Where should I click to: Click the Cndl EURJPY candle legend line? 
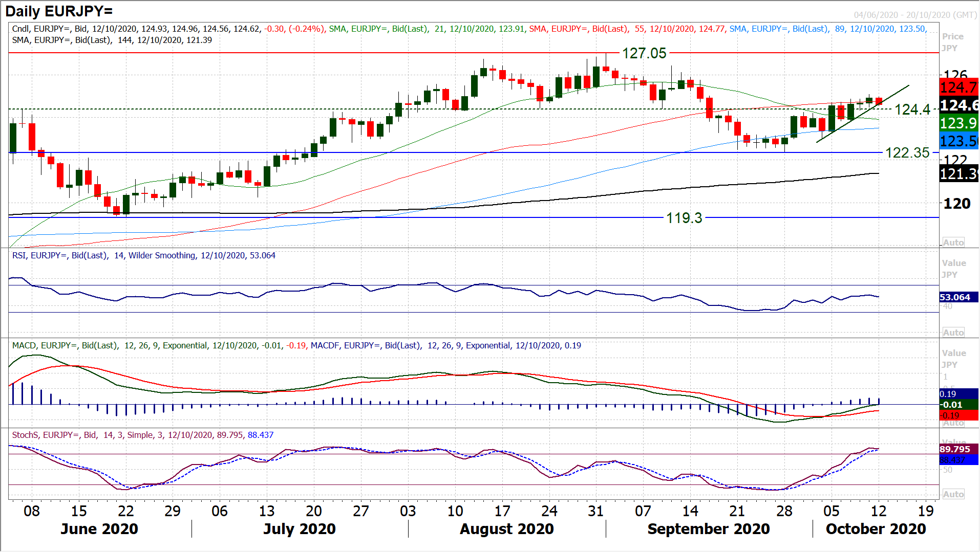168,29
